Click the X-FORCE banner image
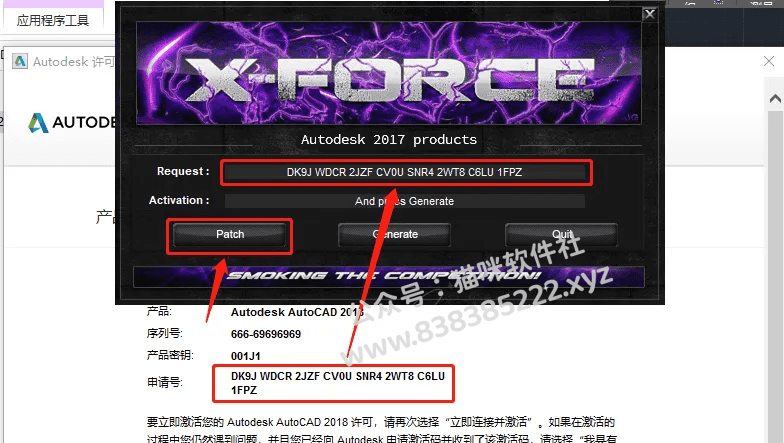 point(388,73)
